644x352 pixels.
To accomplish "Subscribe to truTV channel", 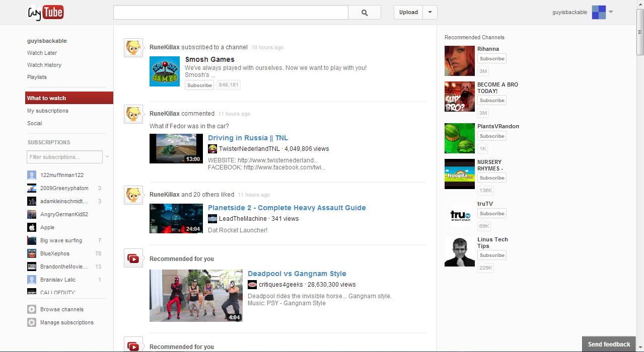I will [x=492, y=214].
